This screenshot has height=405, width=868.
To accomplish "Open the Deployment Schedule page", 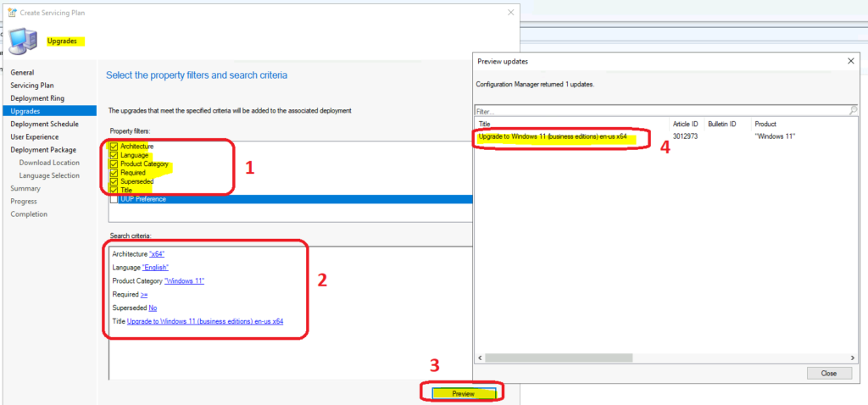I will click(x=44, y=124).
